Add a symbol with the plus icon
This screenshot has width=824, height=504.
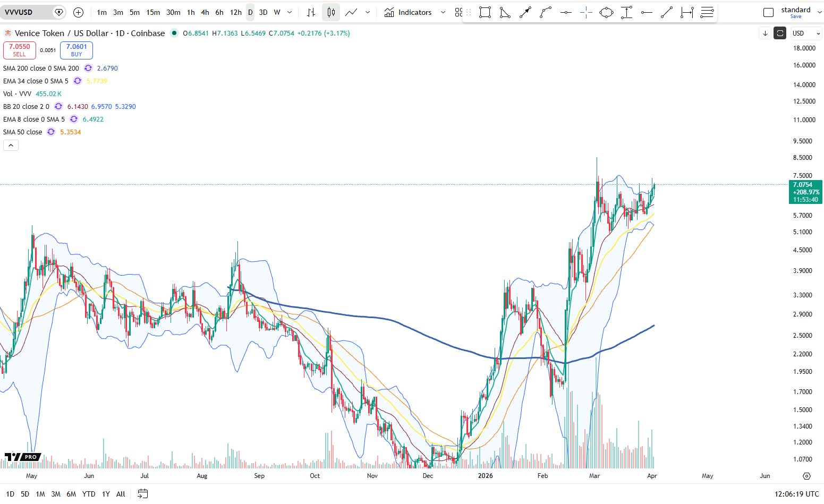(78, 12)
